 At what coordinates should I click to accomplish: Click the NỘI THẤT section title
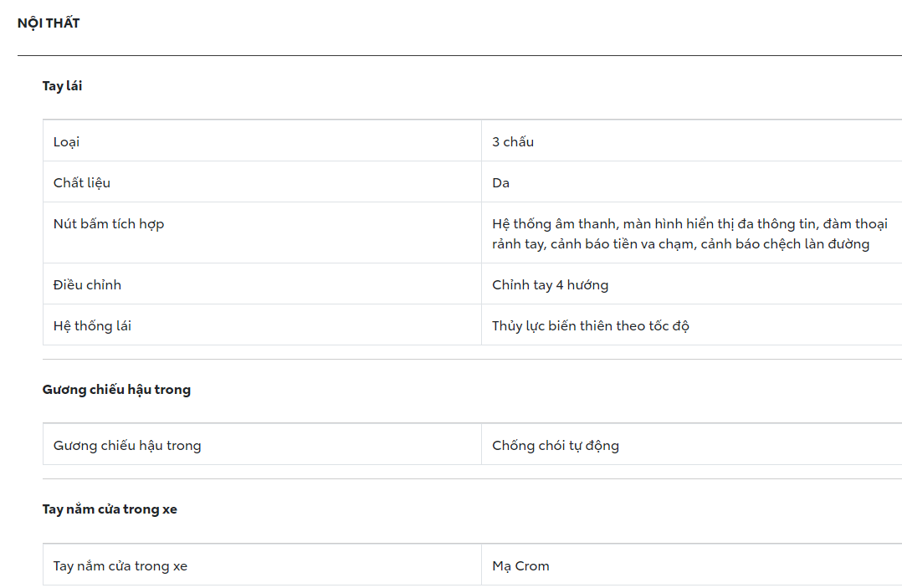coord(49,23)
